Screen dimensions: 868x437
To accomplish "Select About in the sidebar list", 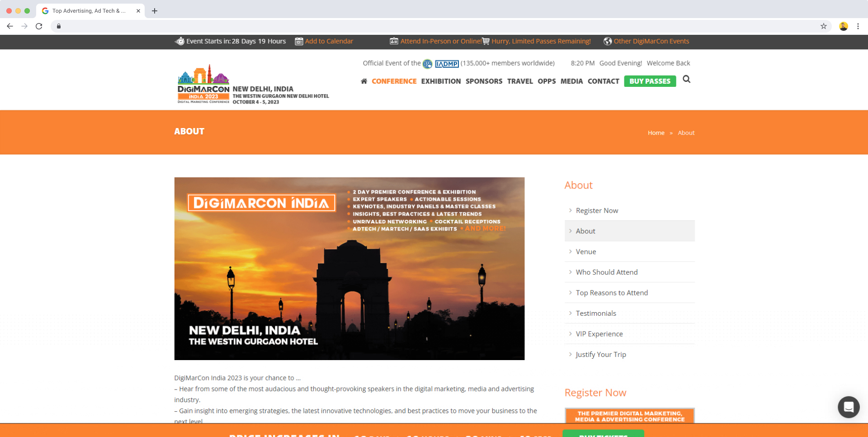I will (x=630, y=231).
